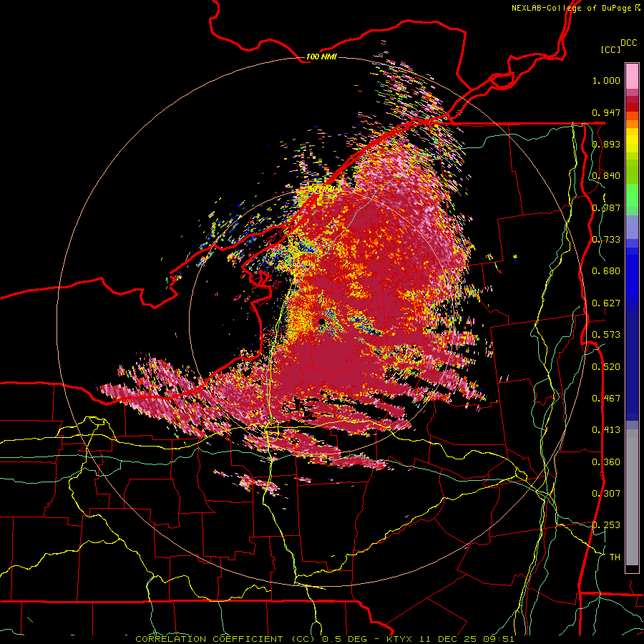Select the bright green color bar segment
The width and height of the screenshot is (644, 644).
tap(632, 195)
